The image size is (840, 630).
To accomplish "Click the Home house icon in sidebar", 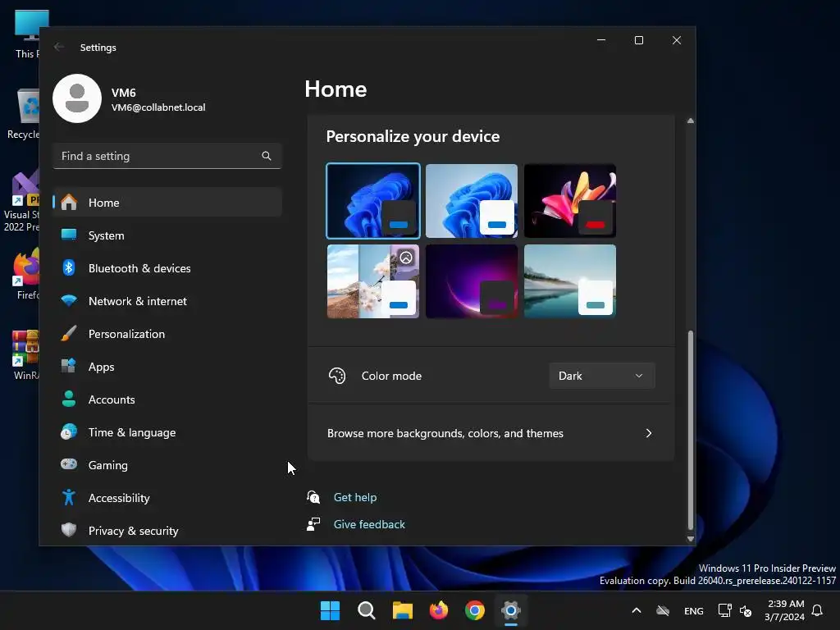I will pos(69,203).
